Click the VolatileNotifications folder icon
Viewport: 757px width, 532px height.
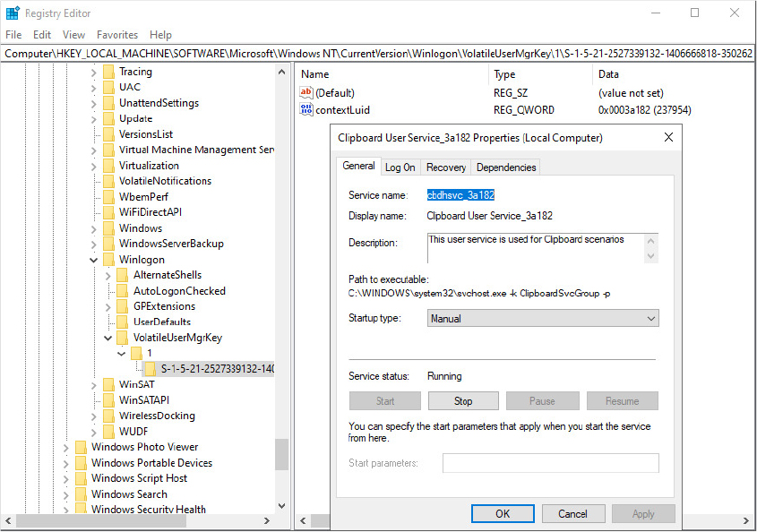pyautogui.click(x=109, y=181)
